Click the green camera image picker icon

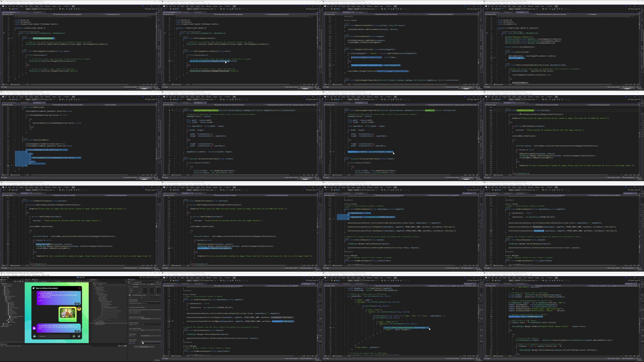[x=74, y=336]
